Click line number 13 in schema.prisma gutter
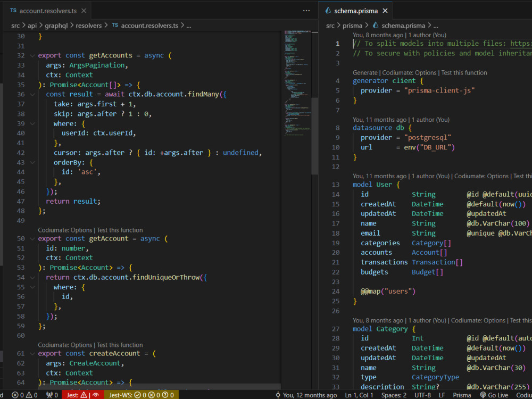Viewport: 532px width, 399px height. click(336, 185)
